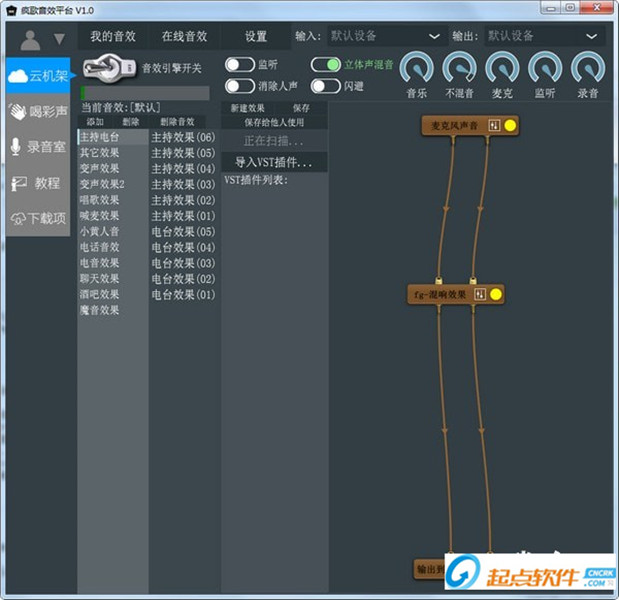Open mixer settings icon on fg-混响效果 node
This screenshot has width=619, height=600.
tap(480, 294)
